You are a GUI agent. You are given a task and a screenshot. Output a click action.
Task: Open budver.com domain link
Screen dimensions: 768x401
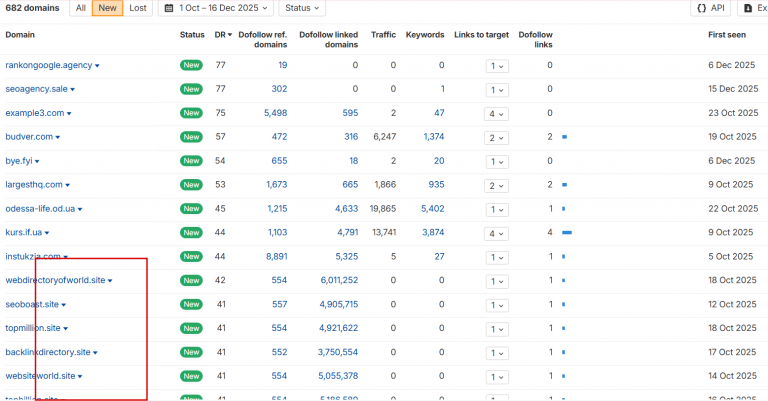click(29, 137)
